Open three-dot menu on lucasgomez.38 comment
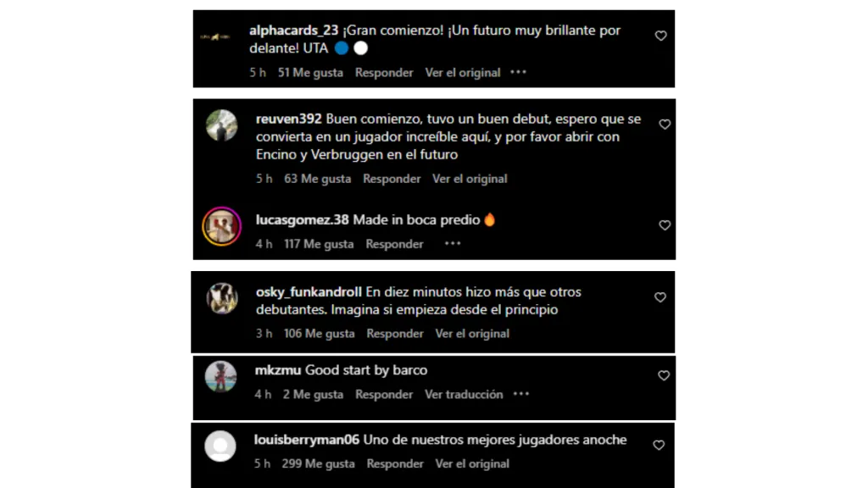The height and width of the screenshot is (488, 868). (453, 243)
